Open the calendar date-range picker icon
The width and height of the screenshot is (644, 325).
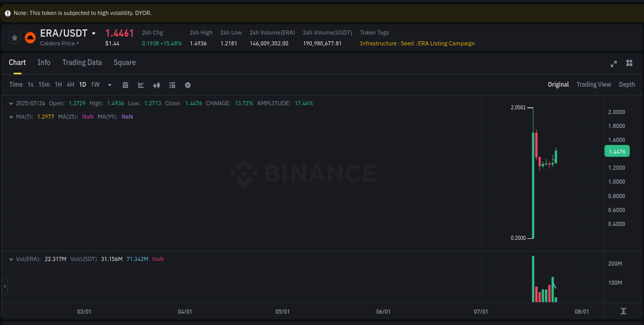pos(125,85)
